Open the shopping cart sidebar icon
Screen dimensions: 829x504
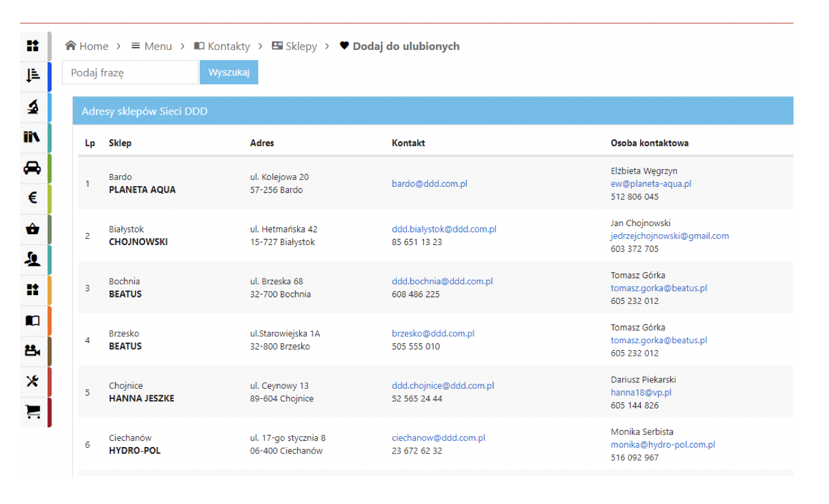pyautogui.click(x=33, y=412)
